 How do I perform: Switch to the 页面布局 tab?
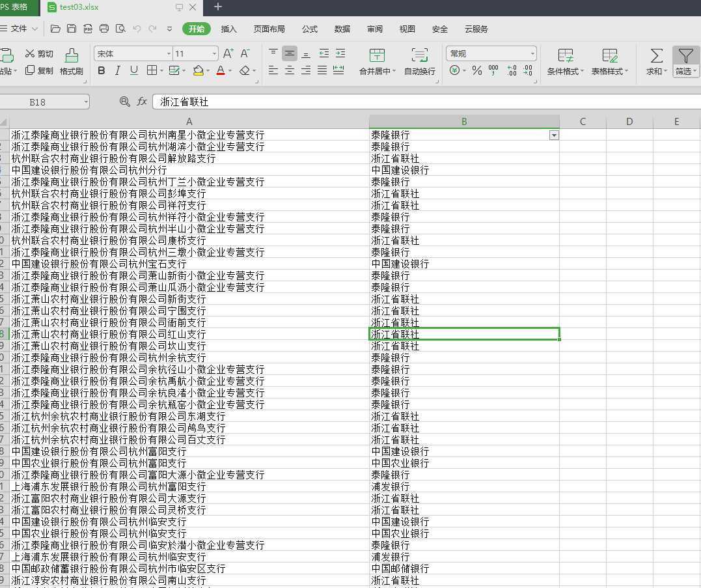(269, 29)
